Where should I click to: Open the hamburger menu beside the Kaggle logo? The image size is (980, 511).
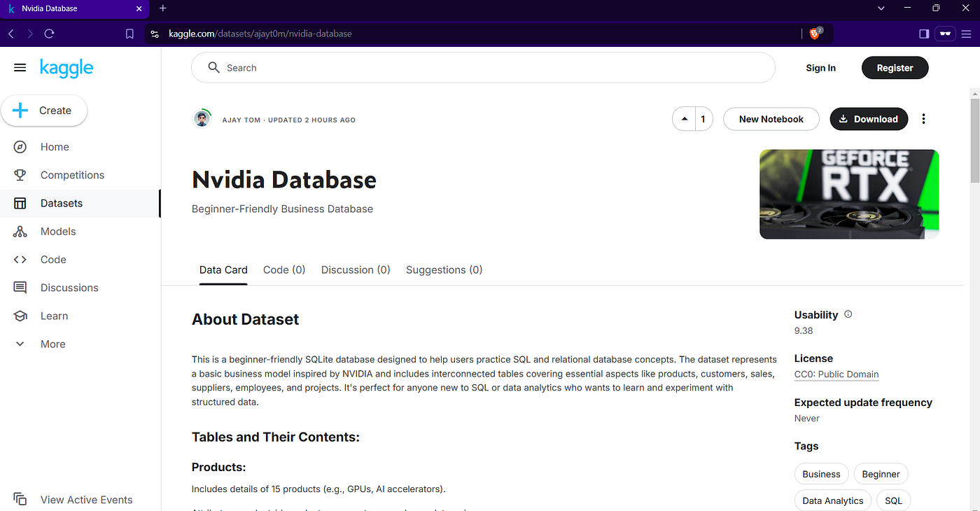[20, 68]
